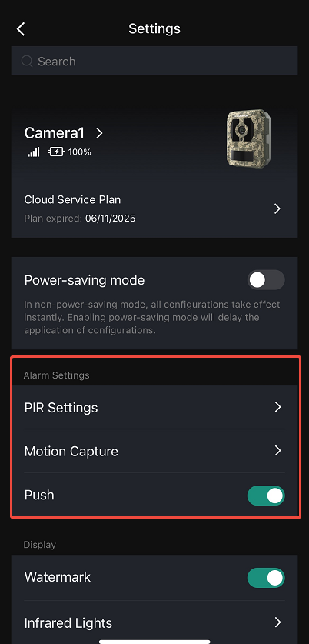
Task: Tap the back arrow icon
Action: pyautogui.click(x=21, y=29)
